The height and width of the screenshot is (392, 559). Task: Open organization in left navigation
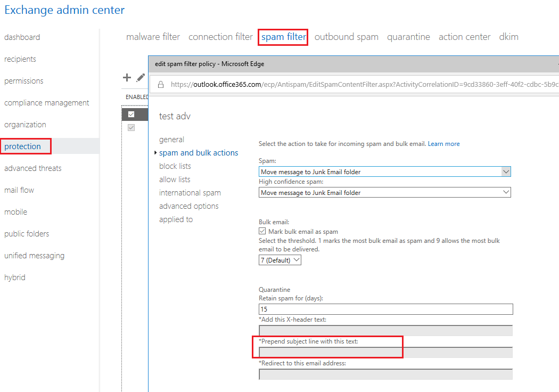tap(25, 125)
